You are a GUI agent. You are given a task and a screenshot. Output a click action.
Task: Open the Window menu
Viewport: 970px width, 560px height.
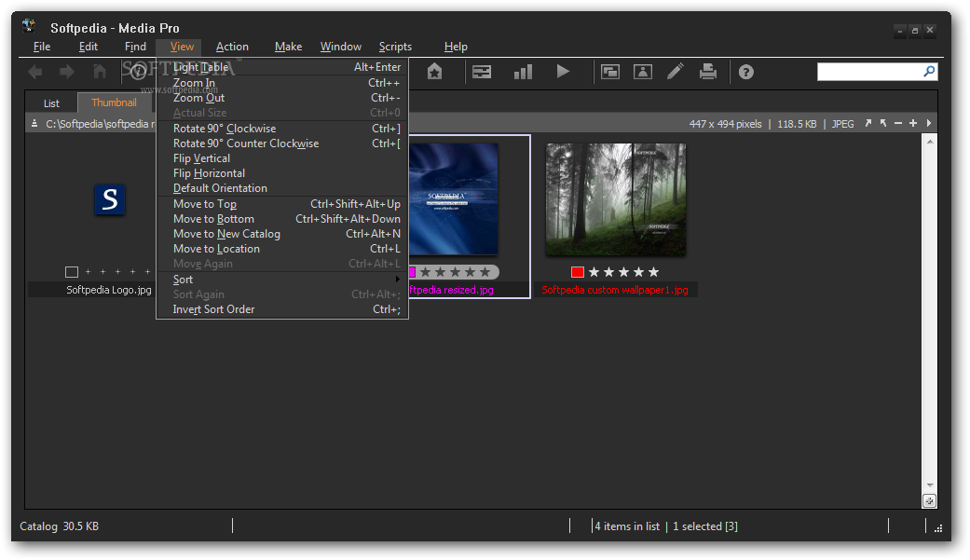click(x=341, y=47)
